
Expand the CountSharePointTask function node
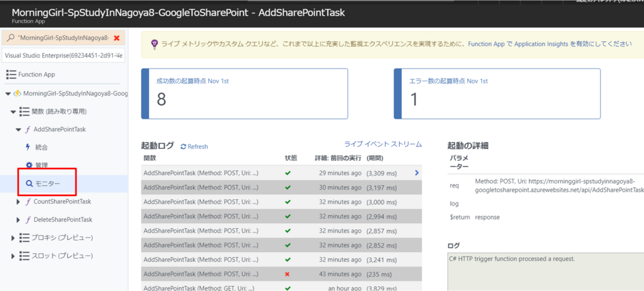[18, 202]
